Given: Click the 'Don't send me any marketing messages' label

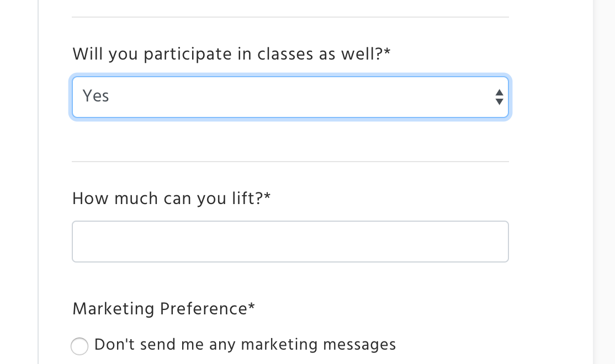Looking at the screenshot, I should (245, 345).
